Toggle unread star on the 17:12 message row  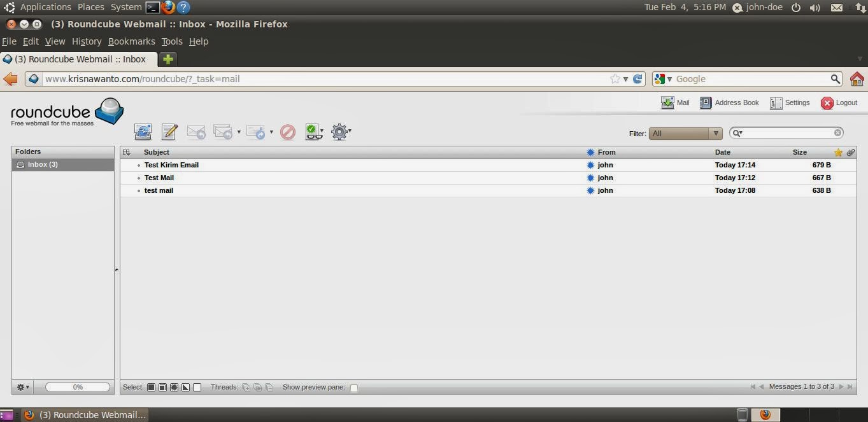(590, 178)
